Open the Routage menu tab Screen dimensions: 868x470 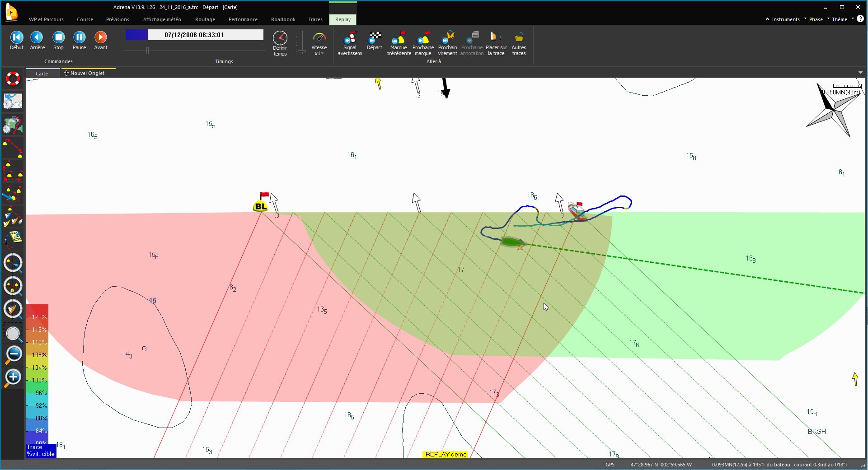click(205, 19)
